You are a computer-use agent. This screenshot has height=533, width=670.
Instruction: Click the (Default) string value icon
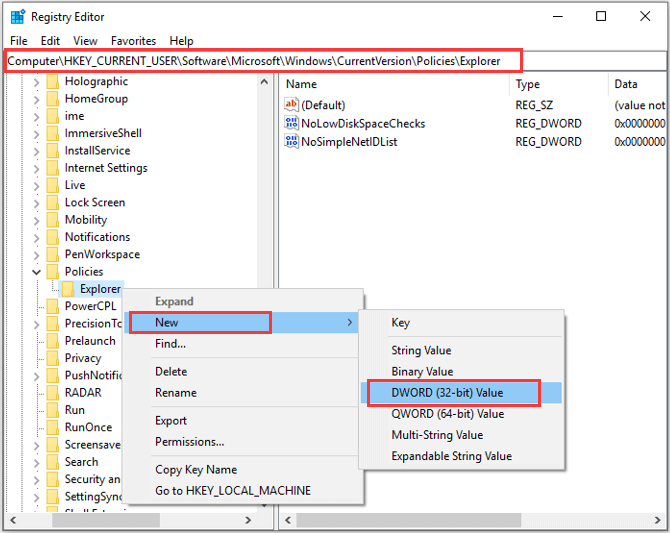coord(291,105)
